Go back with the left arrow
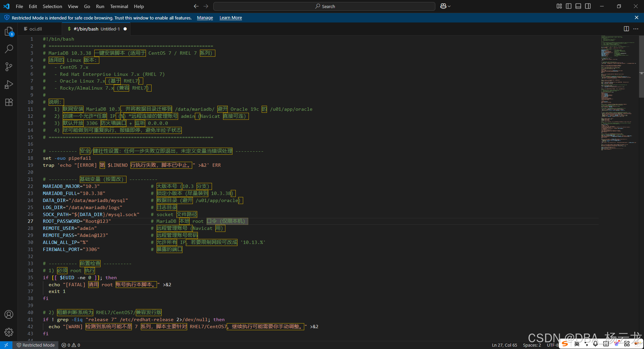This screenshot has width=644, height=349. pyautogui.click(x=196, y=6)
